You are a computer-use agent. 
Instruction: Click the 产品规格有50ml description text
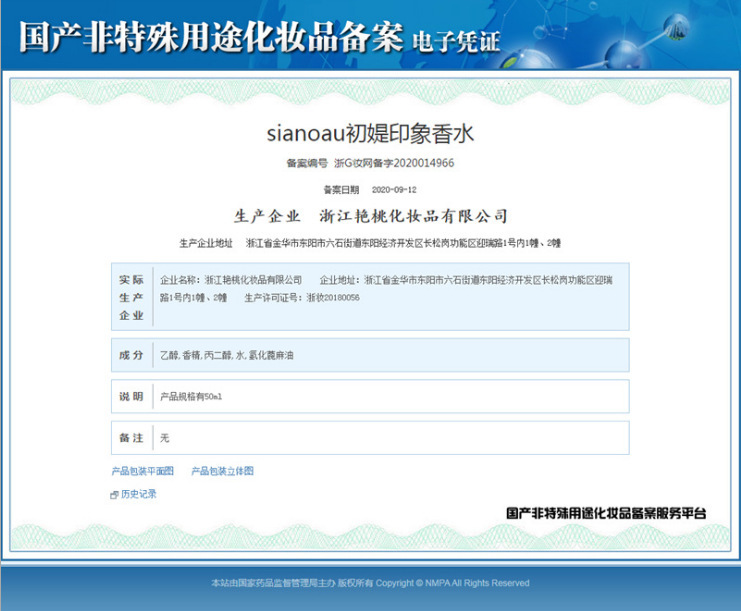point(191,396)
